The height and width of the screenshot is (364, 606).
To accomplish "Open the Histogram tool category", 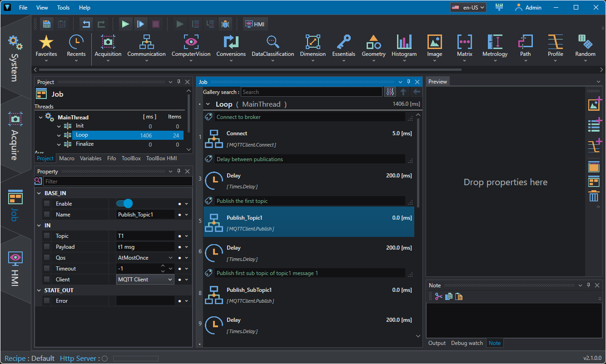I will coord(404,46).
